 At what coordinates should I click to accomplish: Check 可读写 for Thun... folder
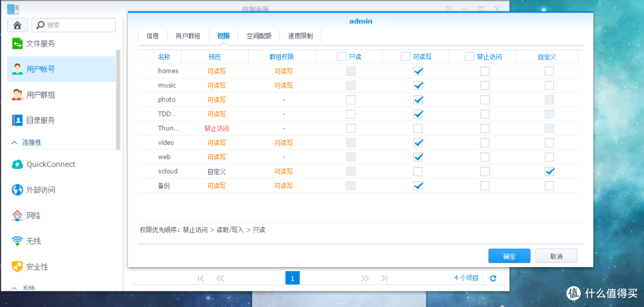[x=418, y=129]
